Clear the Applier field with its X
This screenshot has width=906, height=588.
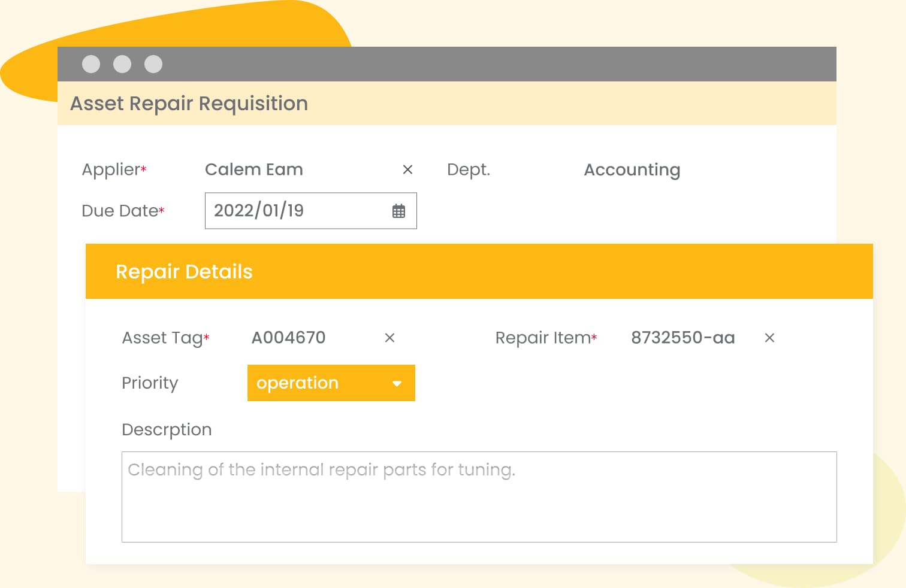[x=407, y=170]
